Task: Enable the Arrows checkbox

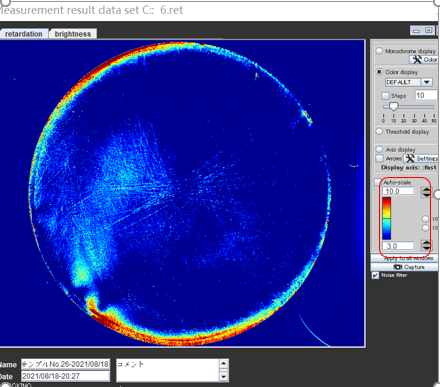Action: pyautogui.click(x=379, y=158)
